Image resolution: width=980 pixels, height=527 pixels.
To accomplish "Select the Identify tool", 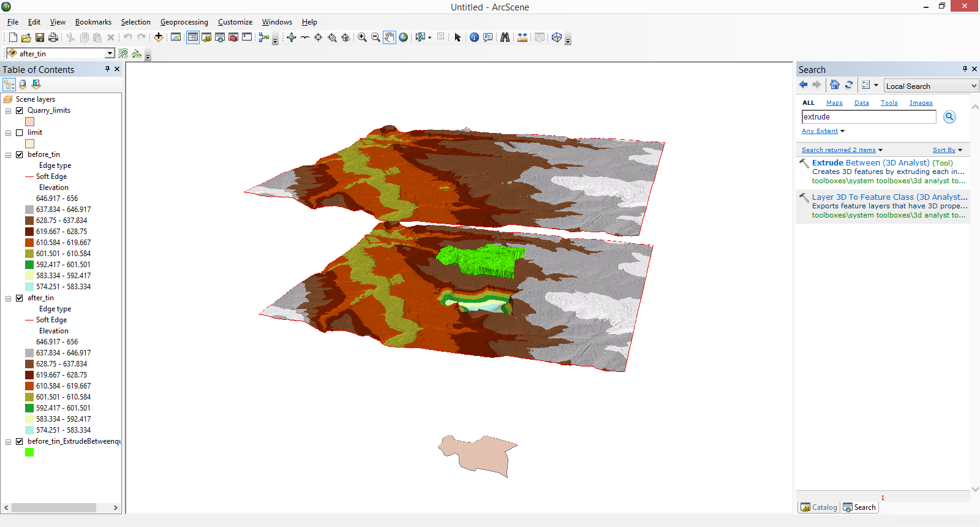I will (474, 37).
